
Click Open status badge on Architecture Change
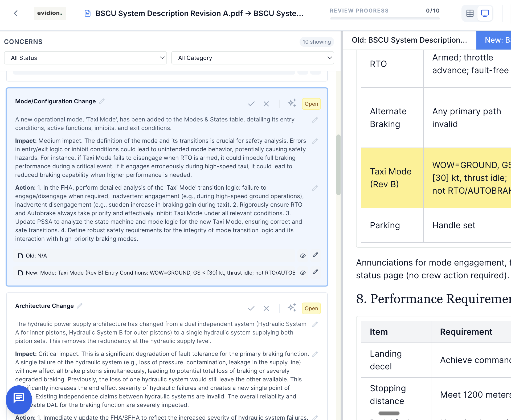pos(311,308)
